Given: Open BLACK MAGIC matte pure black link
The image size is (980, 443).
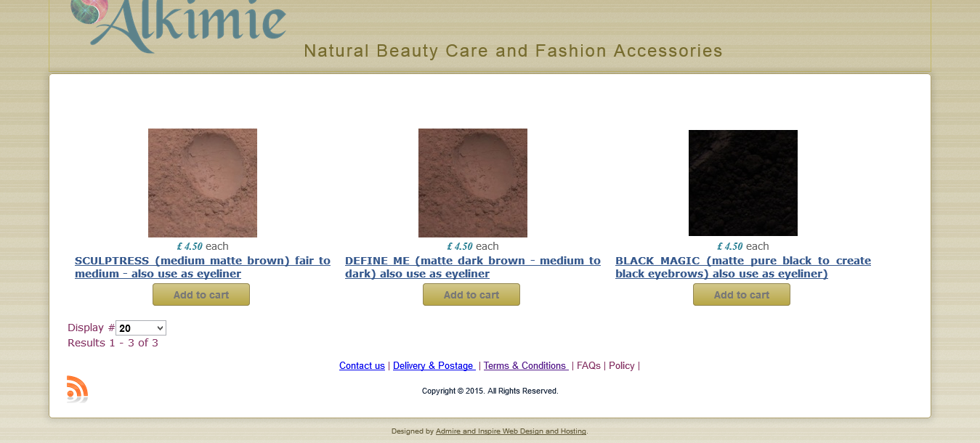Looking at the screenshot, I should [x=743, y=267].
